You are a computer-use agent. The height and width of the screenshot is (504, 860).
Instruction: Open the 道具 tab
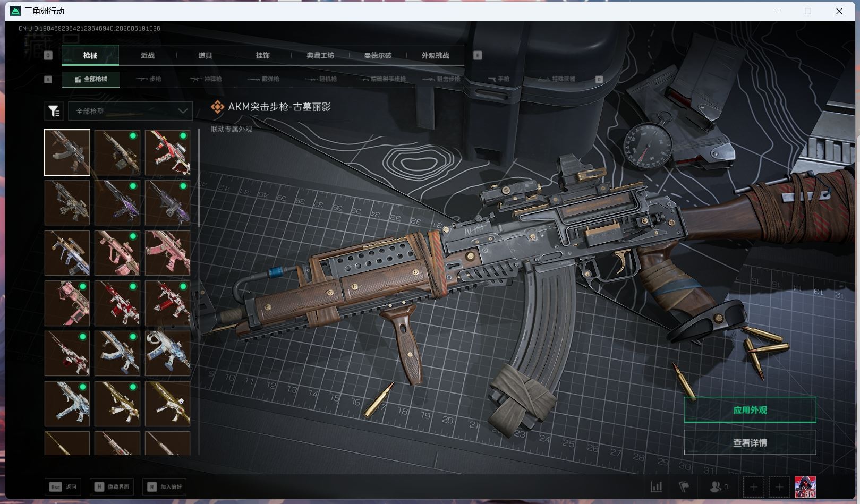tap(205, 55)
